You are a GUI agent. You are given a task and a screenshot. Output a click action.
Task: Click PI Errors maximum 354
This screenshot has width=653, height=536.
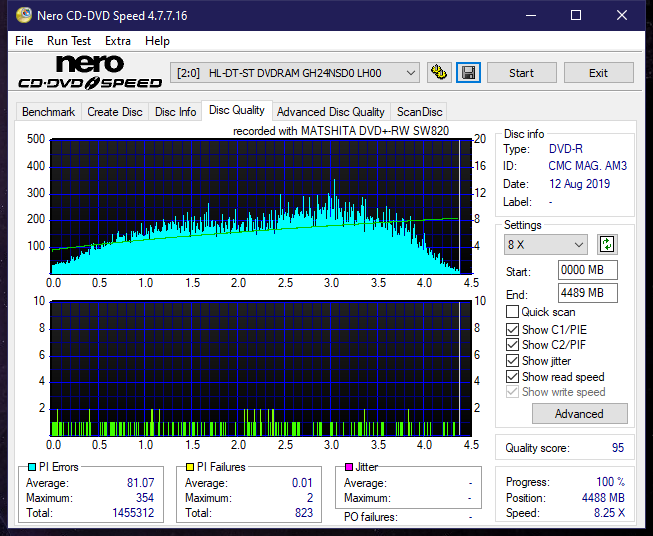coord(145,498)
